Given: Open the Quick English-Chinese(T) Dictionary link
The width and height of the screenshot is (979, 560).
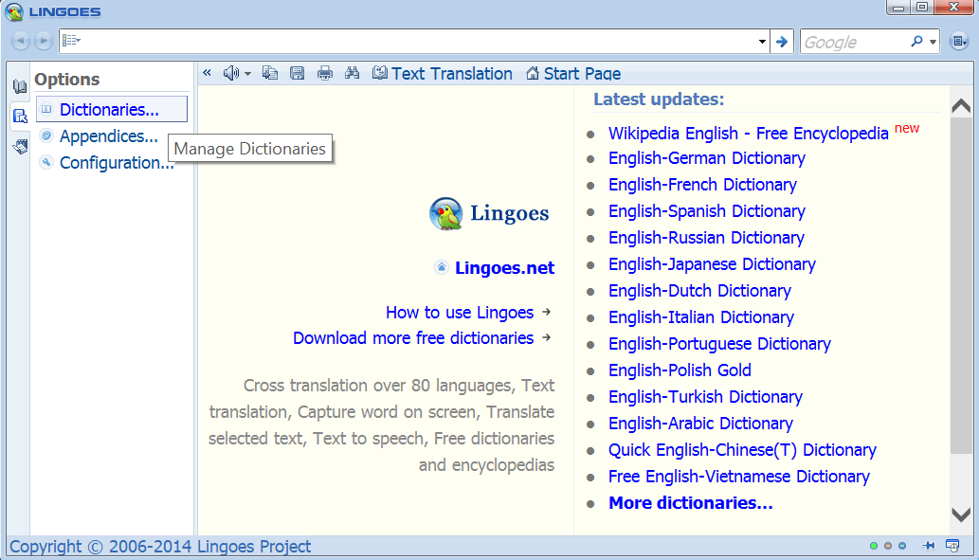Looking at the screenshot, I should [742, 450].
